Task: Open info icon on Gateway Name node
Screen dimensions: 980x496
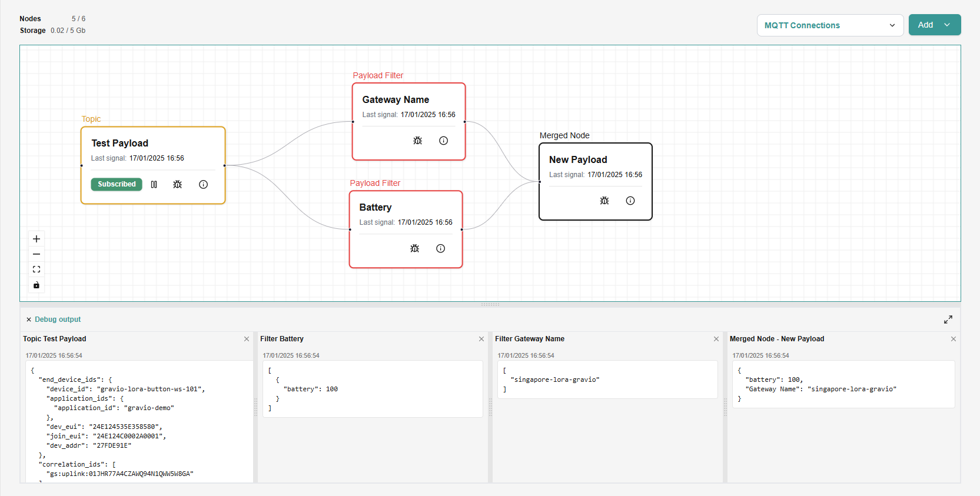Action: [x=443, y=141]
